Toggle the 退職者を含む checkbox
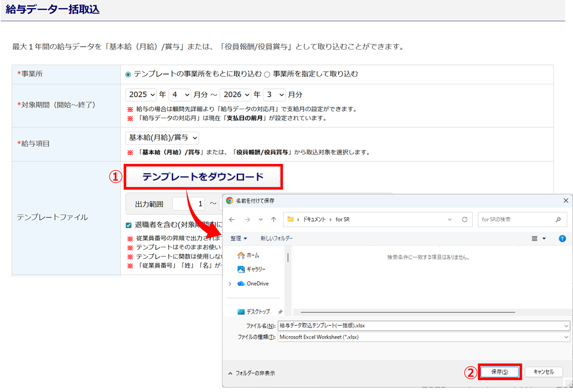This screenshot has height=392, width=573. [129, 225]
